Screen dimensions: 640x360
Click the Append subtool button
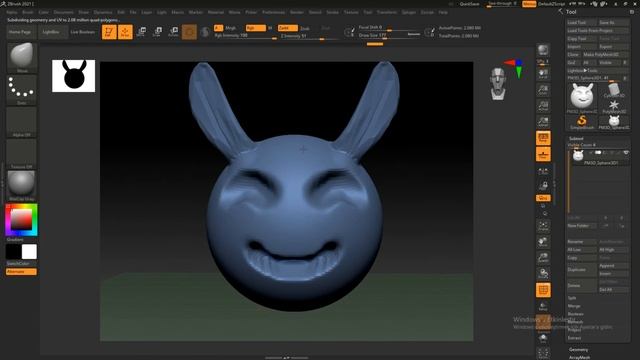(x=614, y=266)
